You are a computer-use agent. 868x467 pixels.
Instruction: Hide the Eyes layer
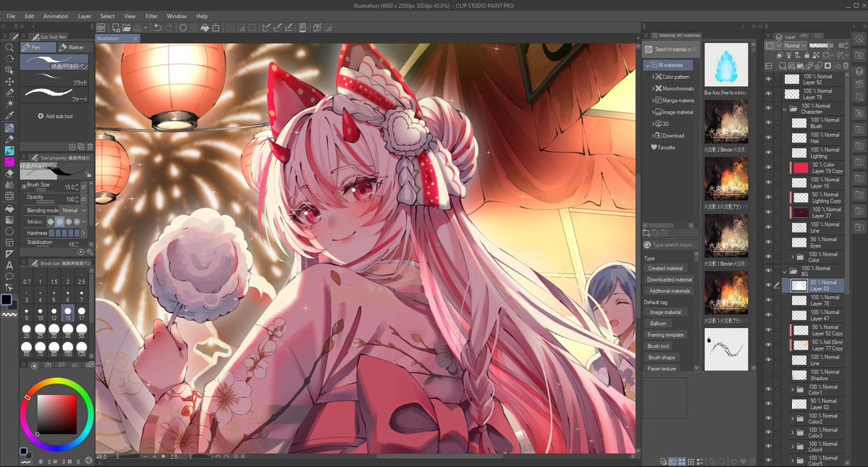768,243
